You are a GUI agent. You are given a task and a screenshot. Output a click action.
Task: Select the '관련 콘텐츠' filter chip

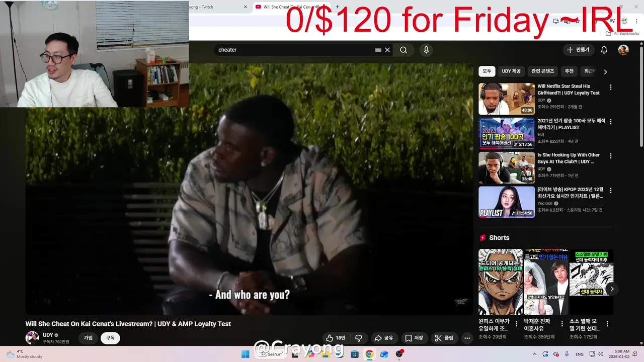tap(542, 71)
